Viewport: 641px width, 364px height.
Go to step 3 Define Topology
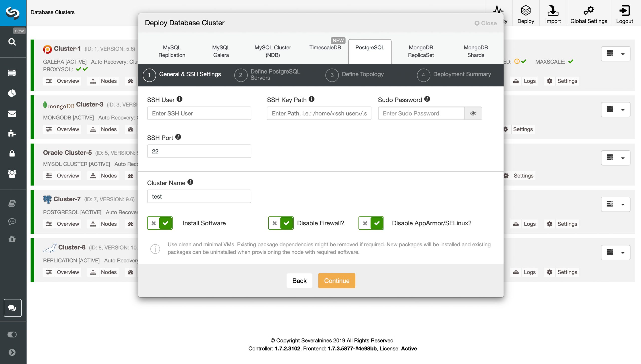(x=355, y=75)
